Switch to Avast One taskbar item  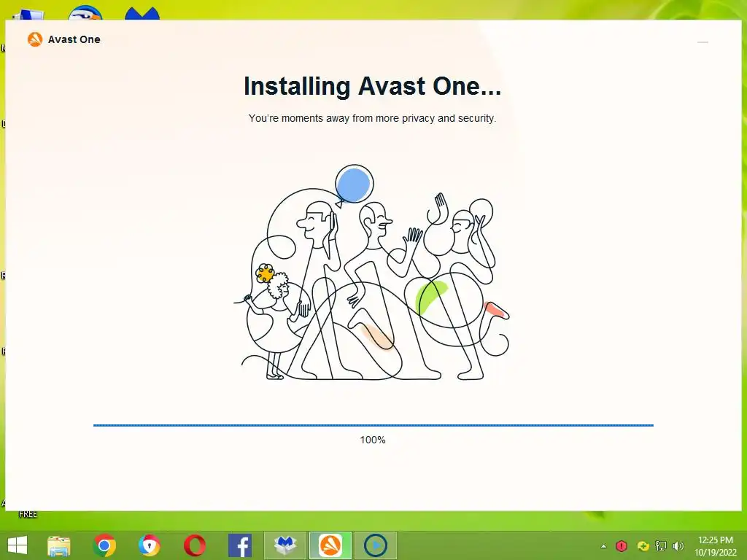pos(330,545)
